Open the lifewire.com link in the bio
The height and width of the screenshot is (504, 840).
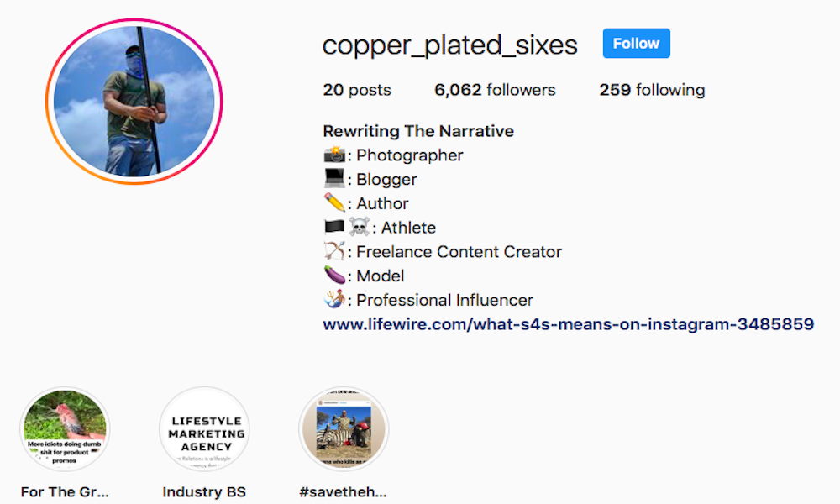568,324
